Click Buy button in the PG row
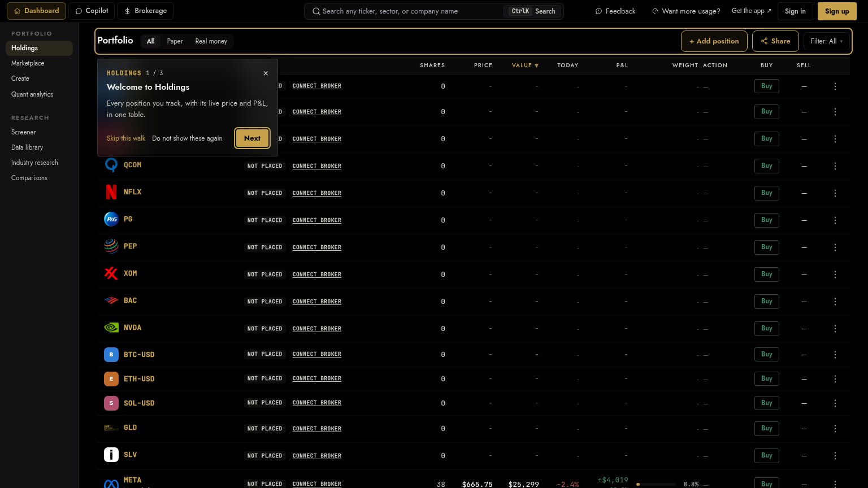868x488 pixels. coord(767,220)
